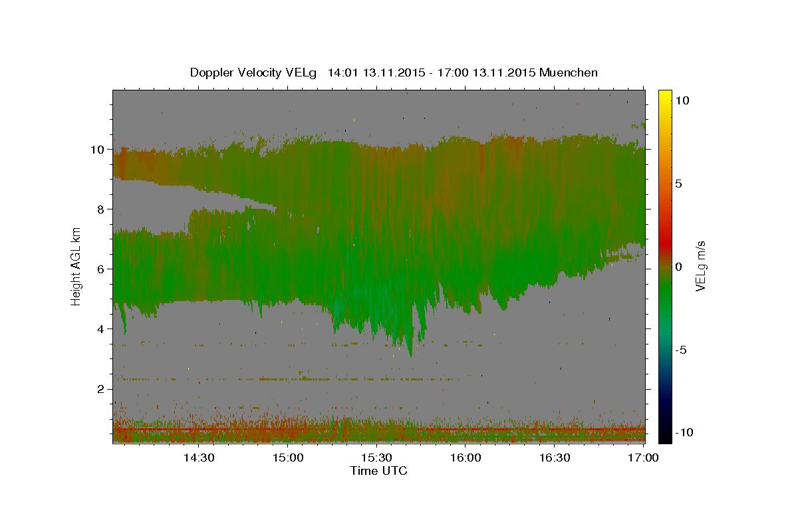Click the colorbar value label -10

(684, 433)
